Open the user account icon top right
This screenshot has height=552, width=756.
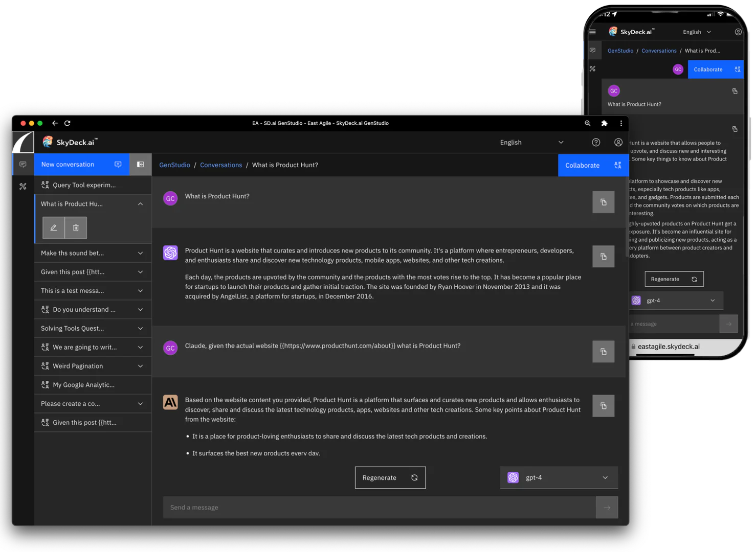click(x=618, y=142)
